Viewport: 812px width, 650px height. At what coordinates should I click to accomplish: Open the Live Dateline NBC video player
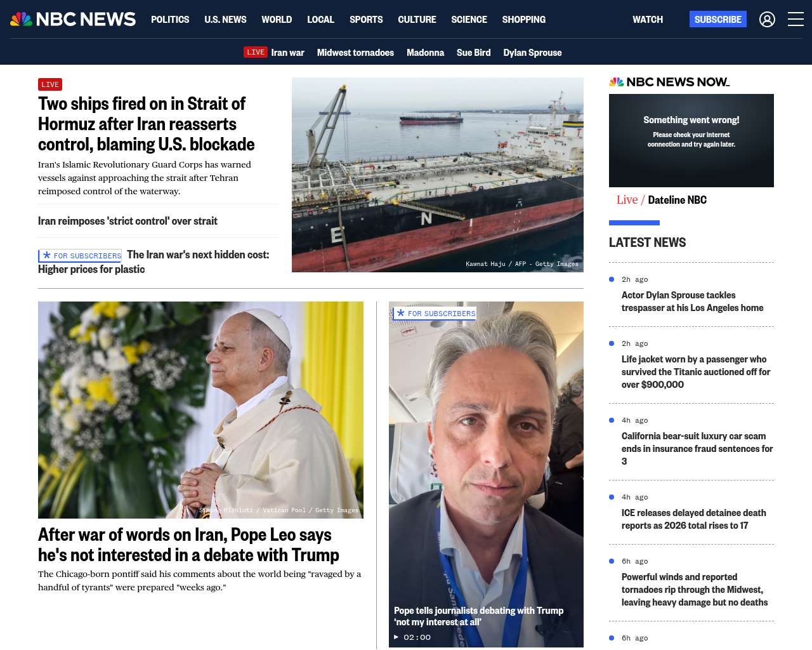click(691, 140)
